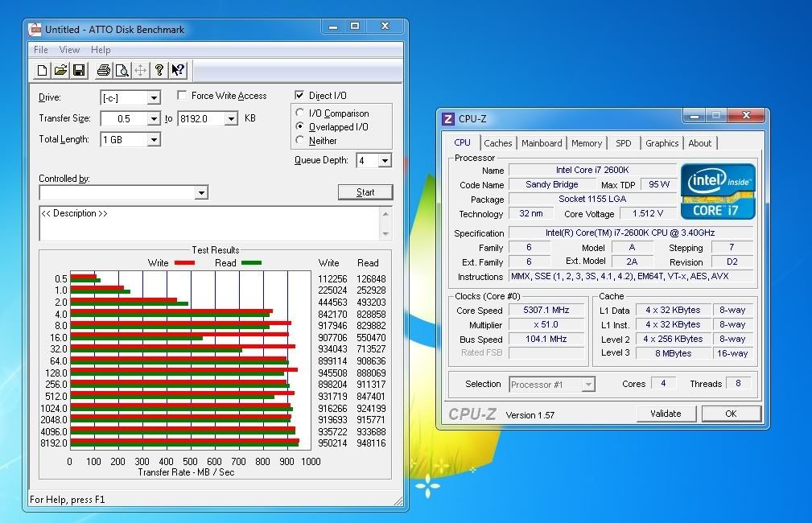This screenshot has height=523, width=812.
Task: Click the New file icon in ATTO toolbar
Action: [43, 71]
